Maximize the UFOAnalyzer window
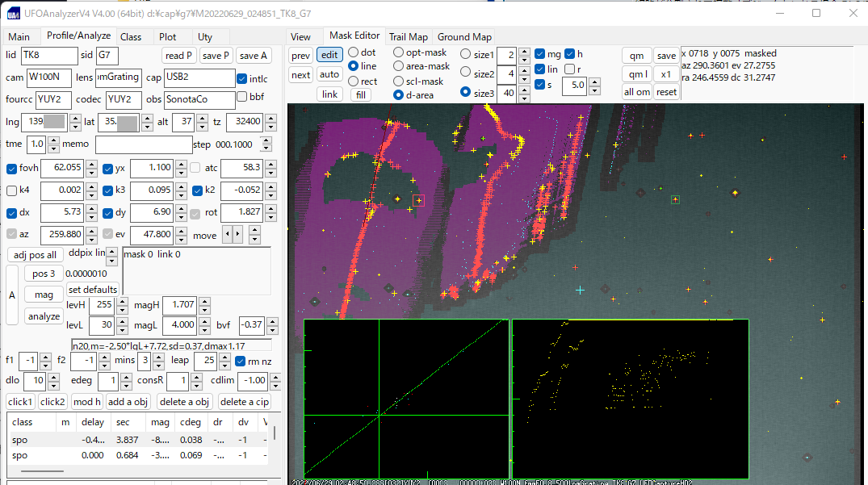Viewport: 868px width, 485px height. click(816, 13)
